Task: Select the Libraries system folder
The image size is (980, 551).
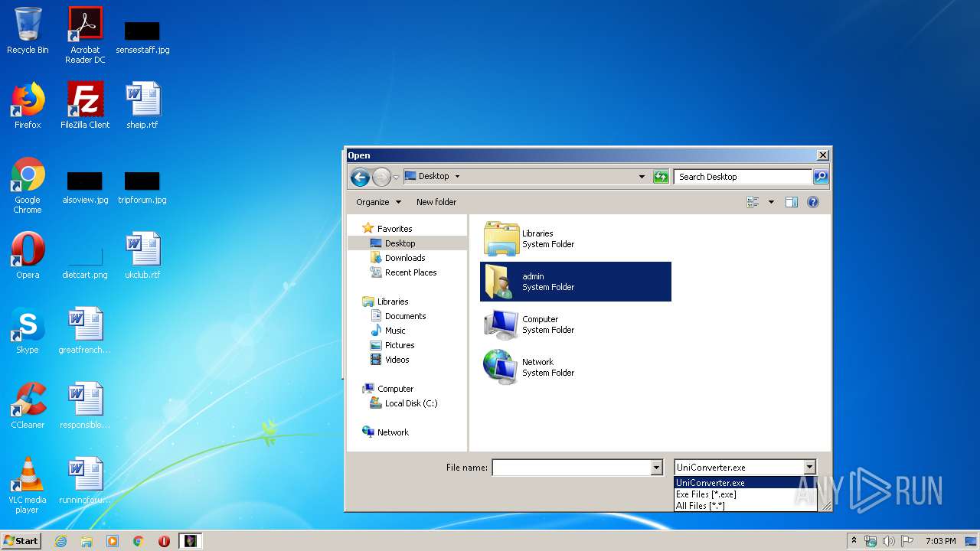Action: (576, 239)
